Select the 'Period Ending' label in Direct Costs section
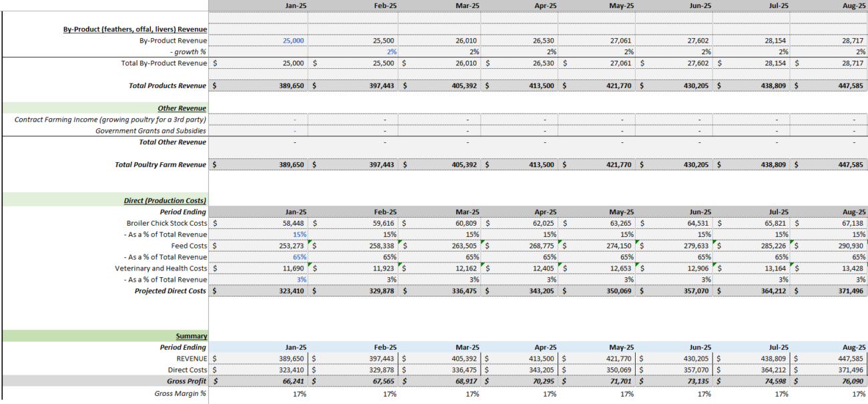 pyautogui.click(x=182, y=212)
